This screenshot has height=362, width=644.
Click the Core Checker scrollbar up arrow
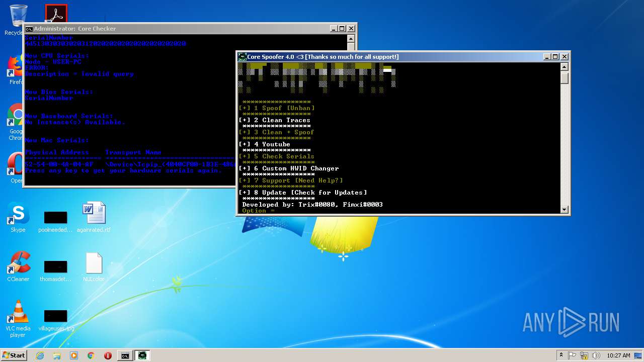[x=351, y=39]
